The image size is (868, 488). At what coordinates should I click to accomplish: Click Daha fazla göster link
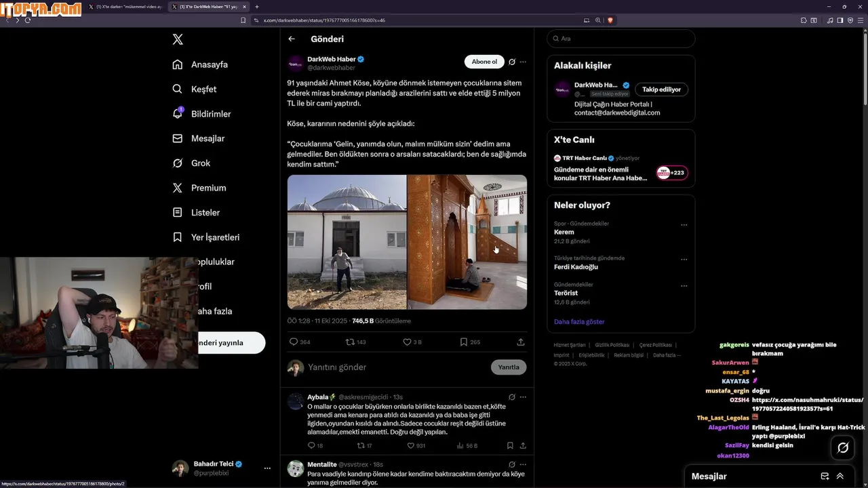[x=579, y=322]
